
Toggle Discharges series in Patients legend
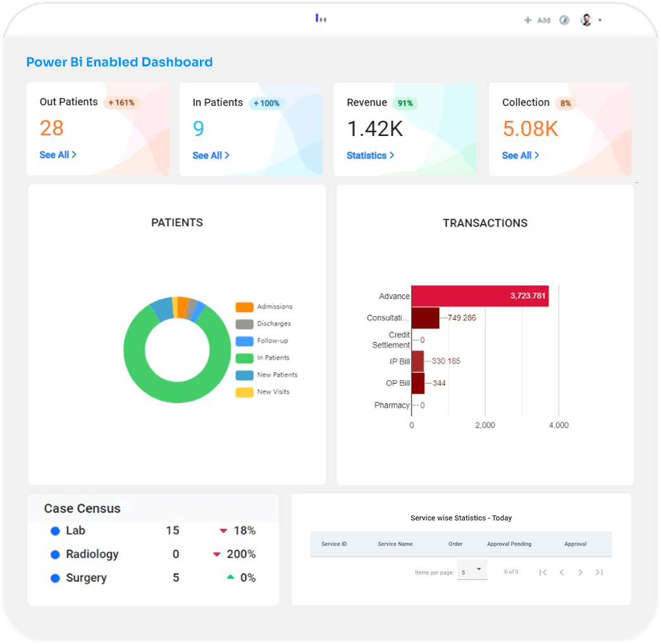264,324
